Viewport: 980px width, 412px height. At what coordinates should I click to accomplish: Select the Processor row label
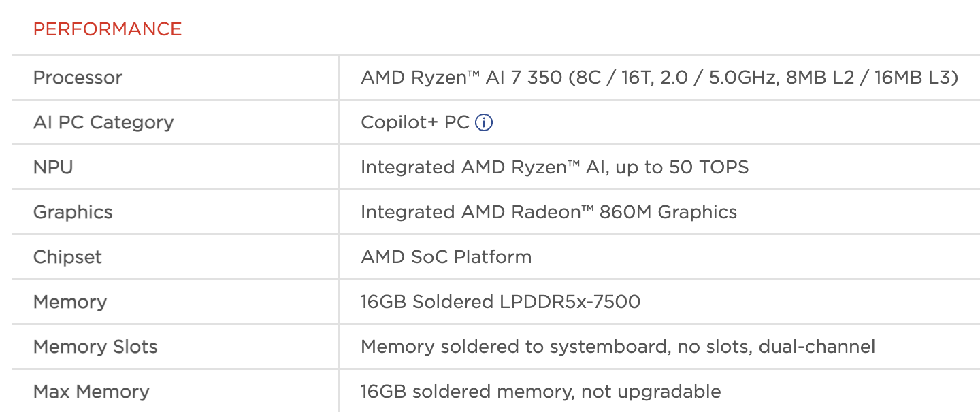click(x=78, y=78)
